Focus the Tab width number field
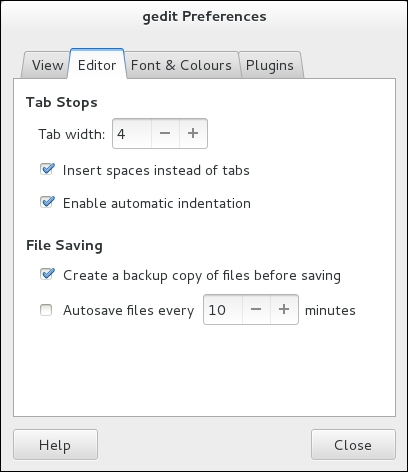408x472 pixels. coord(132,134)
